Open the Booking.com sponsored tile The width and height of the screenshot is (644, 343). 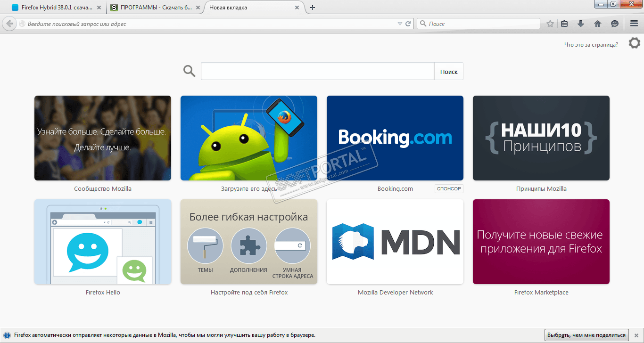[395, 138]
